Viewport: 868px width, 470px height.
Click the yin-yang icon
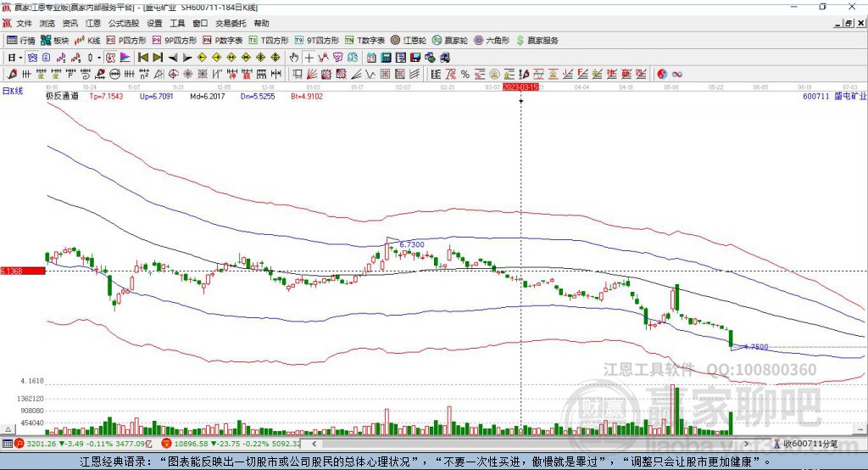coord(662,75)
